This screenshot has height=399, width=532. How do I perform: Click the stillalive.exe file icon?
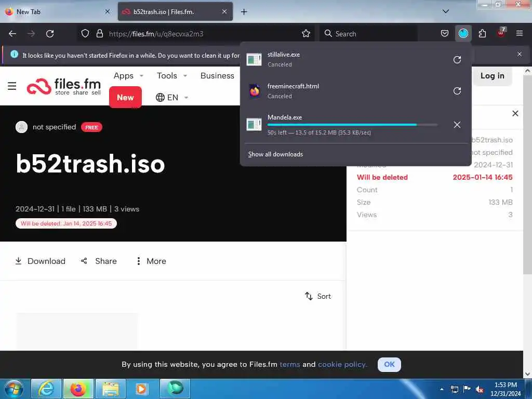(x=254, y=59)
